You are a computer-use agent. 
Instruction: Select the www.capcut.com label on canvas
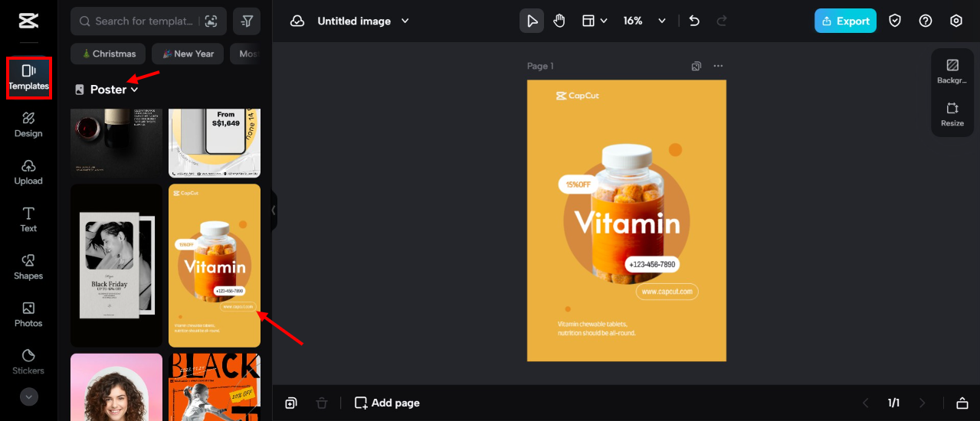coord(667,292)
